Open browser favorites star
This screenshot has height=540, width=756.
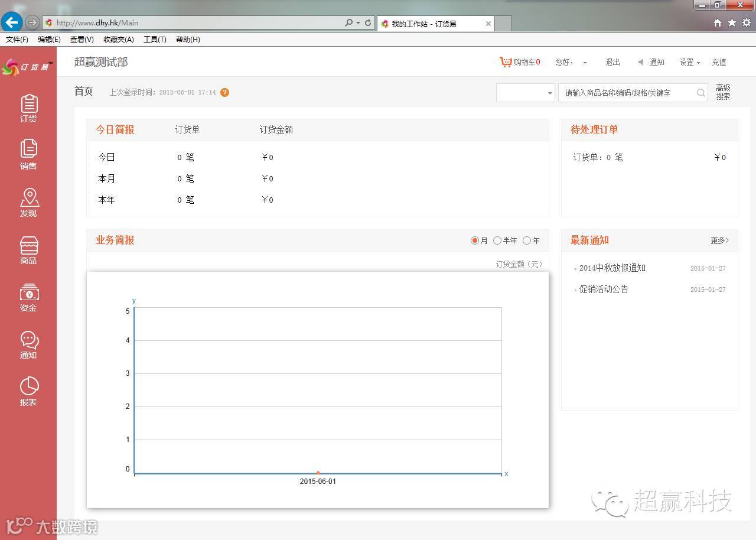point(732,23)
